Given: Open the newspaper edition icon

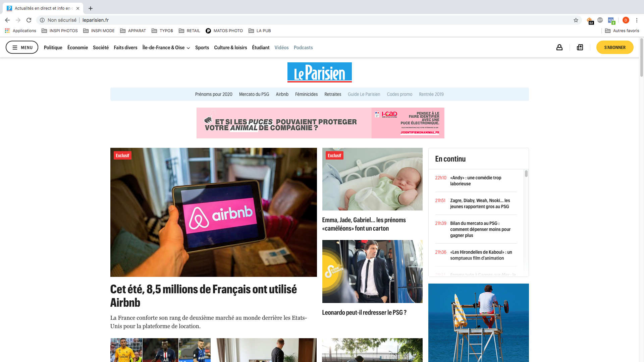Looking at the screenshot, I should 580,47.
